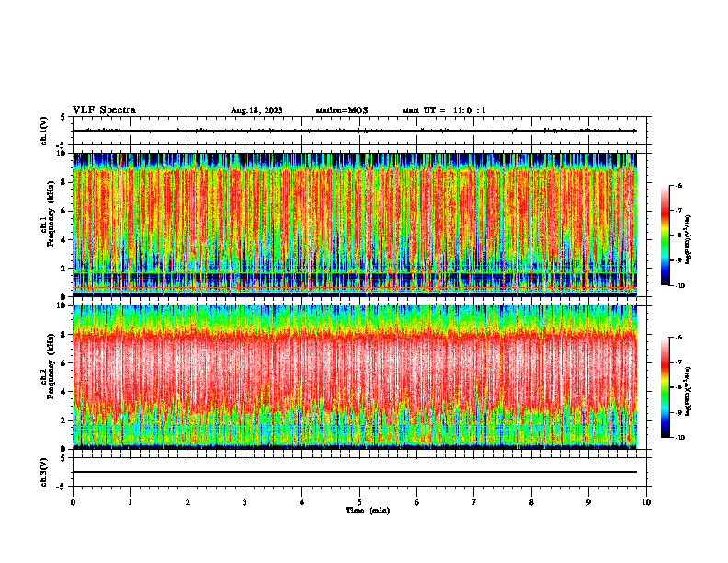Click the ch.1 "Frequency (kHz)" axis label
728x563 pixels.
point(51,213)
